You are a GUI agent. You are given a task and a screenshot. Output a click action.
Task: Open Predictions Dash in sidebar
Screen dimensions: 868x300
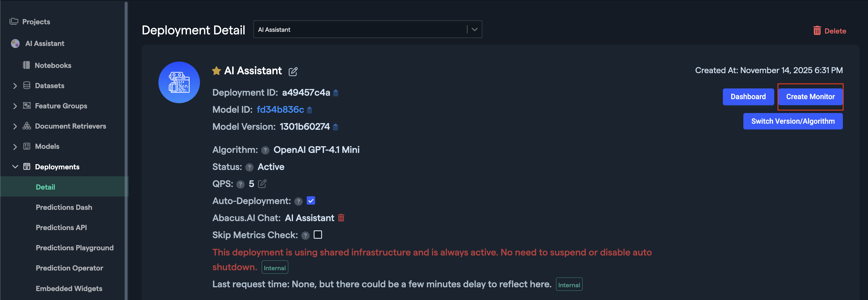tap(64, 207)
